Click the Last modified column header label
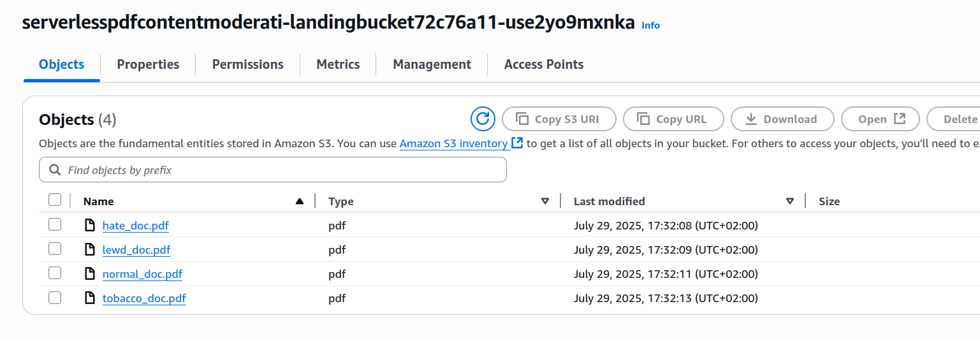The height and width of the screenshot is (341, 980). (x=609, y=201)
